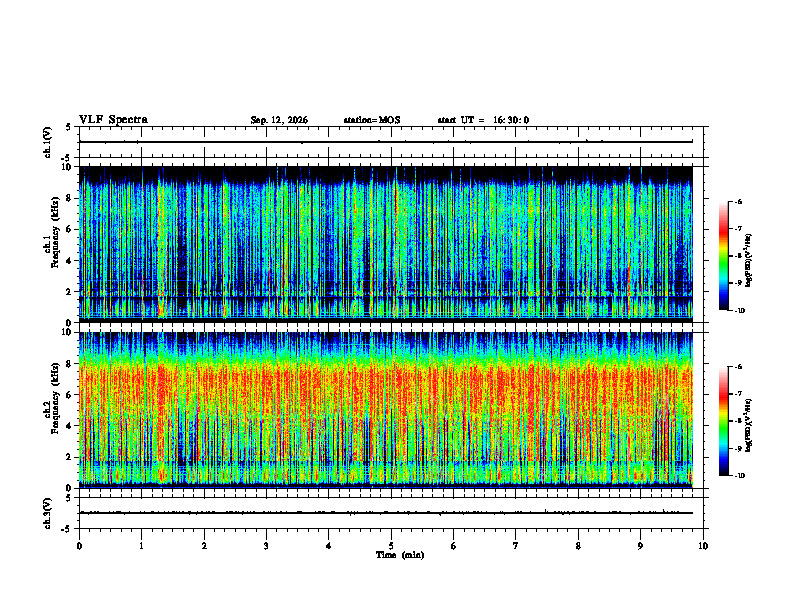Click the ch.3 voltage waveform trace line
Screen dimensions: 792x612
tap(386, 513)
